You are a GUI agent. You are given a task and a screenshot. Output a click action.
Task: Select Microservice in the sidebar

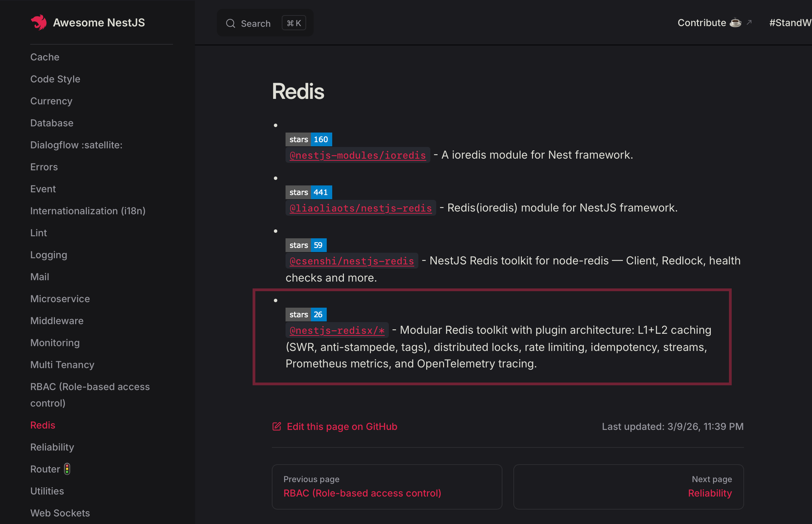pyautogui.click(x=60, y=299)
